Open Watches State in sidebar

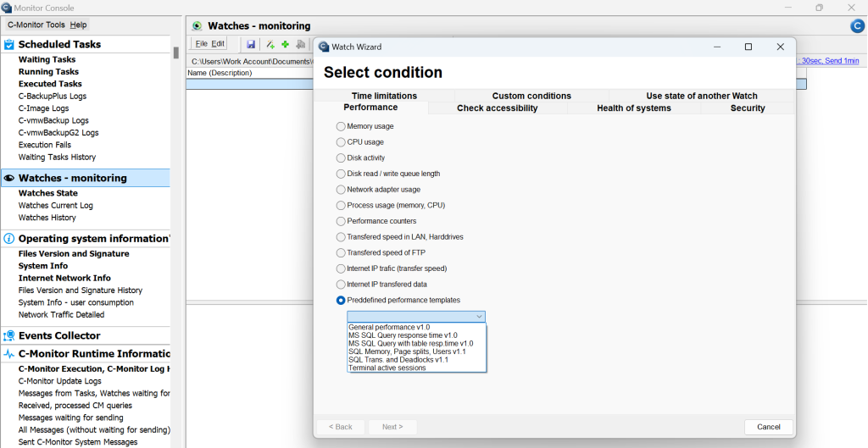[48, 193]
